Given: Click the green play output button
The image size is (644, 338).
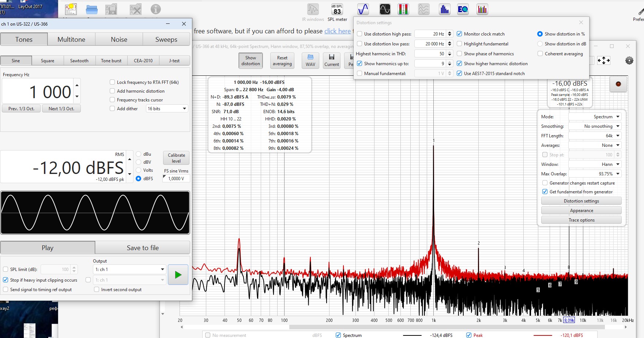Looking at the screenshot, I should coord(178,275).
